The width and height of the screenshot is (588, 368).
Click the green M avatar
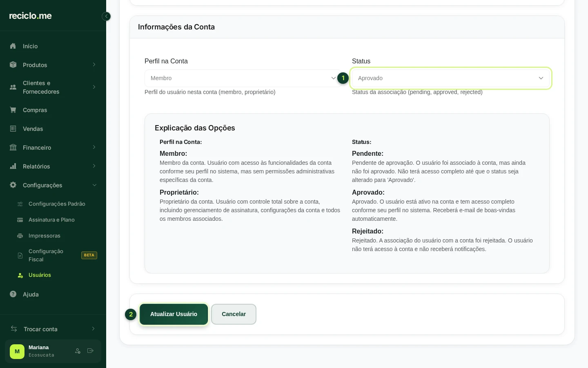pos(17,352)
